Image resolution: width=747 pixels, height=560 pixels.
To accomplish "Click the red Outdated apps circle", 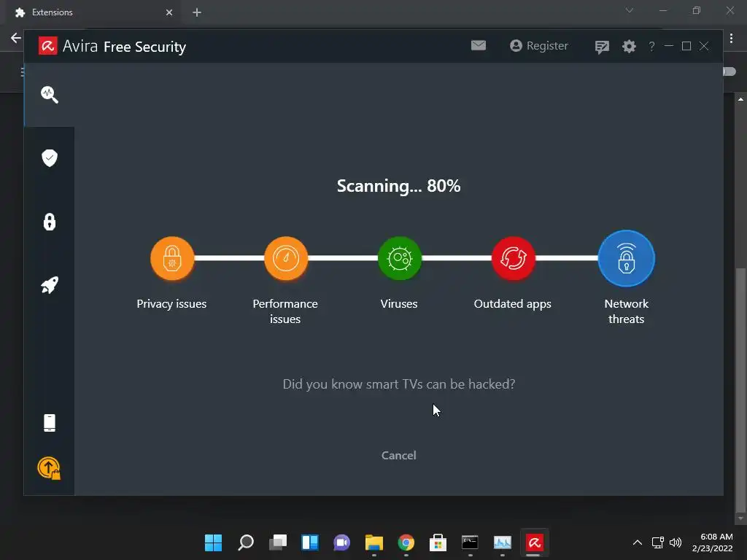I will [x=513, y=259].
